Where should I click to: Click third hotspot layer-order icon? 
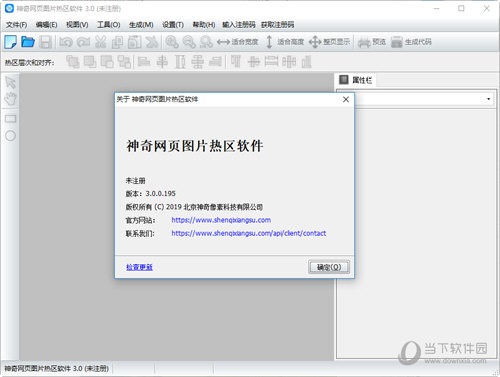coord(107,62)
